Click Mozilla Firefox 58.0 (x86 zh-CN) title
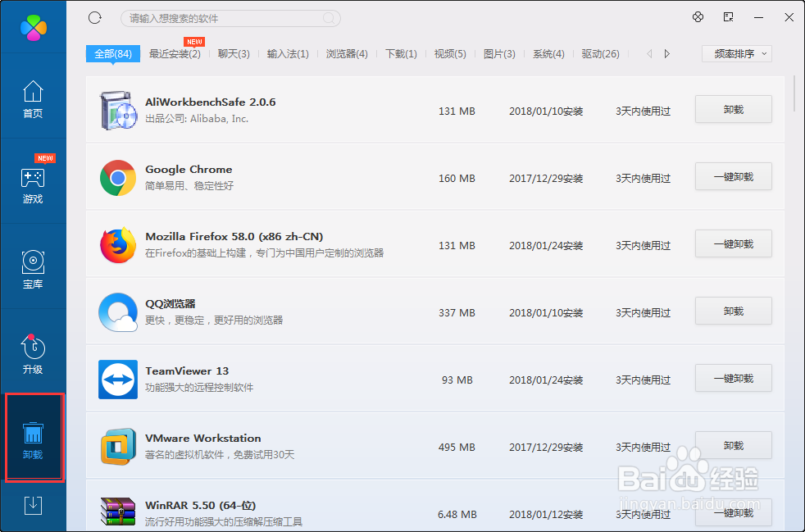This screenshot has height=532, width=805. coord(234,237)
